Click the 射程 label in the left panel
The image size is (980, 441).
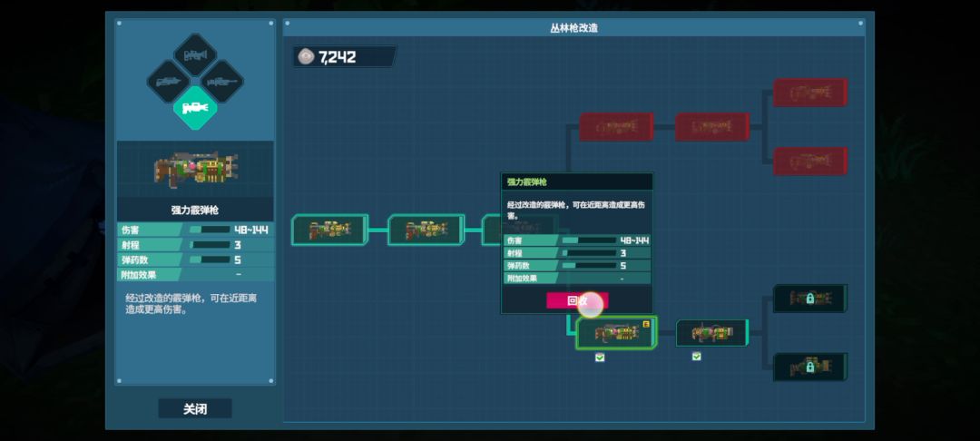pyautogui.click(x=131, y=245)
